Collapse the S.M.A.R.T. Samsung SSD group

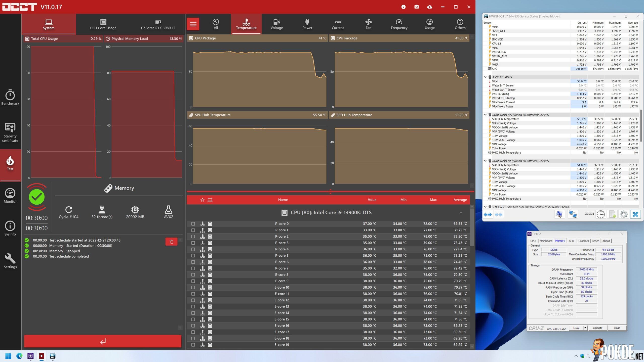(x=485, y=207)
